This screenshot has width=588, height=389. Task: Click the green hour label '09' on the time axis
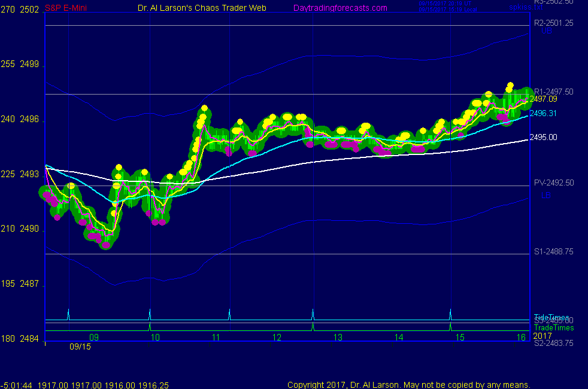(x=94, y=338)
